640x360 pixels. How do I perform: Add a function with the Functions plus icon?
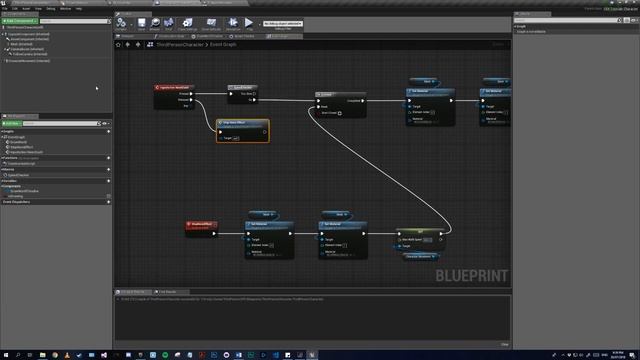coord(109,158)
